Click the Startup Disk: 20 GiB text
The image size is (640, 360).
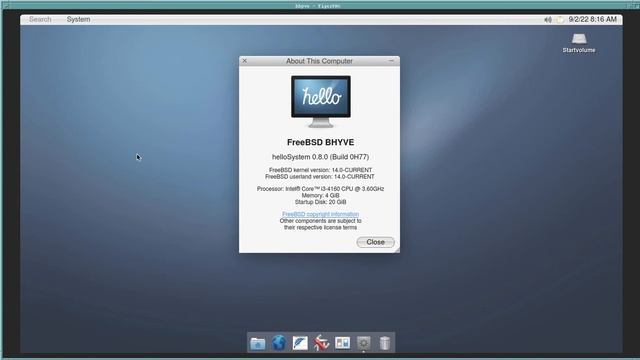point(320,202)
